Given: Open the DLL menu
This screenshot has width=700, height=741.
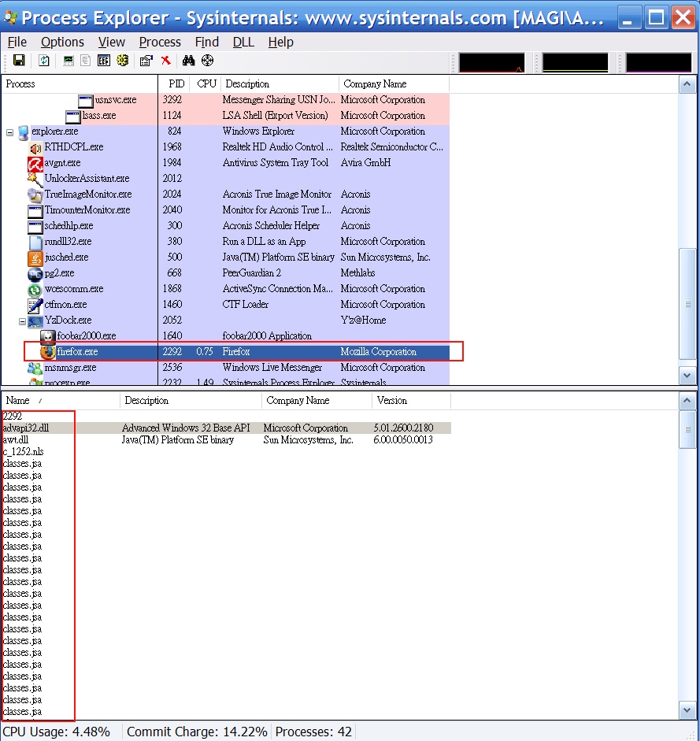Looking at the screenshot, I should point(243,42).
